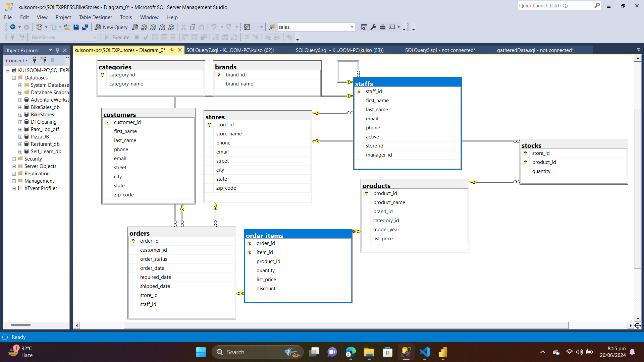Close the Diagram_0 tab
Image resolution: width=644 pixels, height=362 pixels.
tap(180, 50)
